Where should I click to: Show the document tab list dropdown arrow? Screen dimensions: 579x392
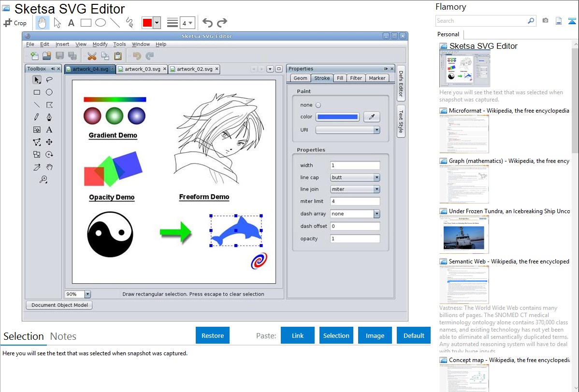(x=270, y=69)
